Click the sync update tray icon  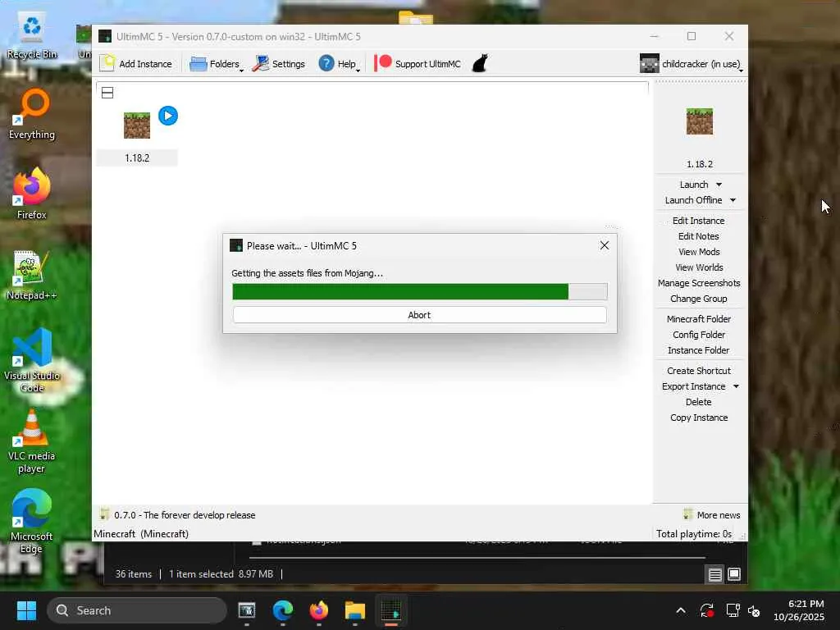706,610
